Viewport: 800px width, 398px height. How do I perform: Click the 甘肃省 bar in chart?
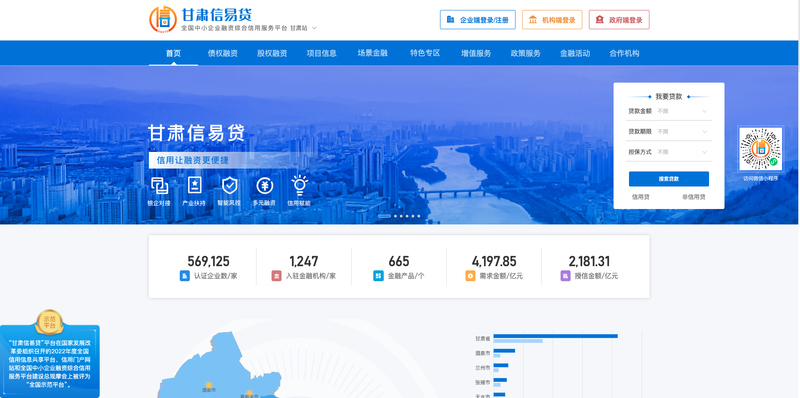[556, 336]
